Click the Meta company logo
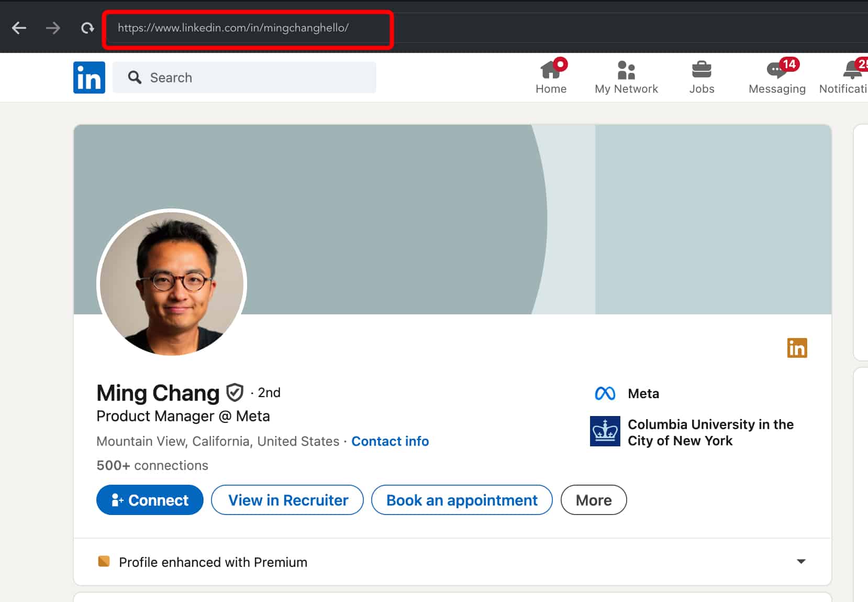868x602 pixels. [x=605, y=393]
